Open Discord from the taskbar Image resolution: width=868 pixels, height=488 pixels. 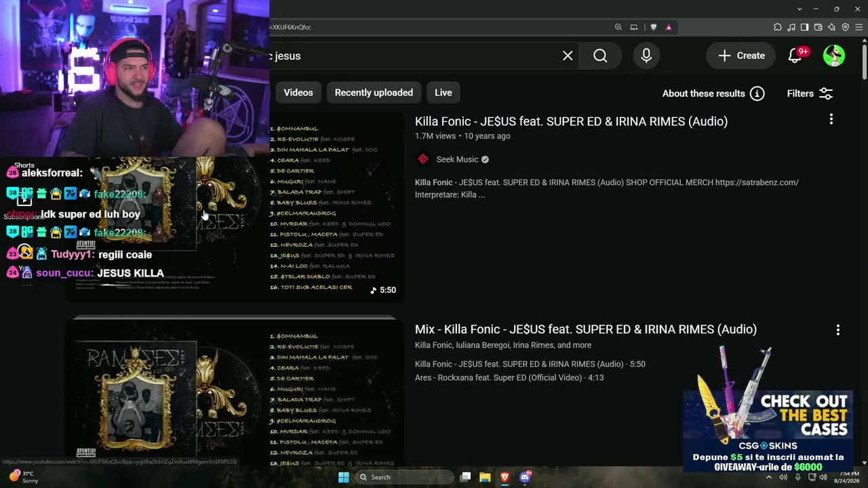coord(525,477)
